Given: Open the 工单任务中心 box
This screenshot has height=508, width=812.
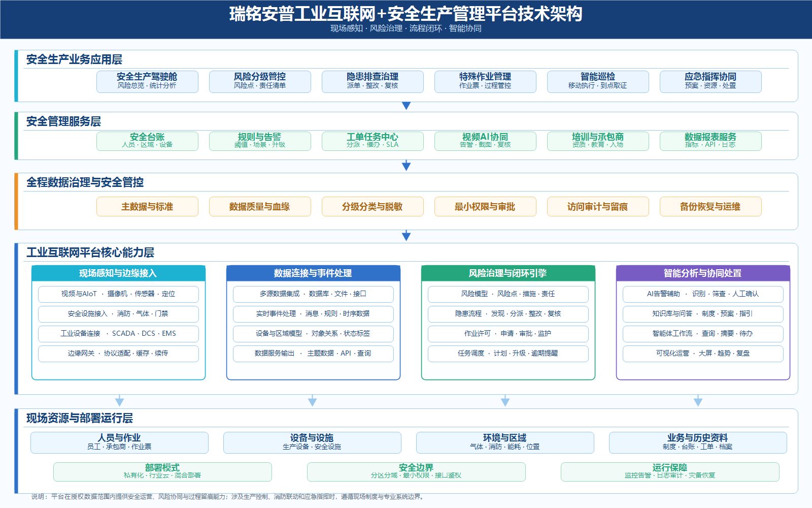Looking at the screenshot, I should coord(373,141).
